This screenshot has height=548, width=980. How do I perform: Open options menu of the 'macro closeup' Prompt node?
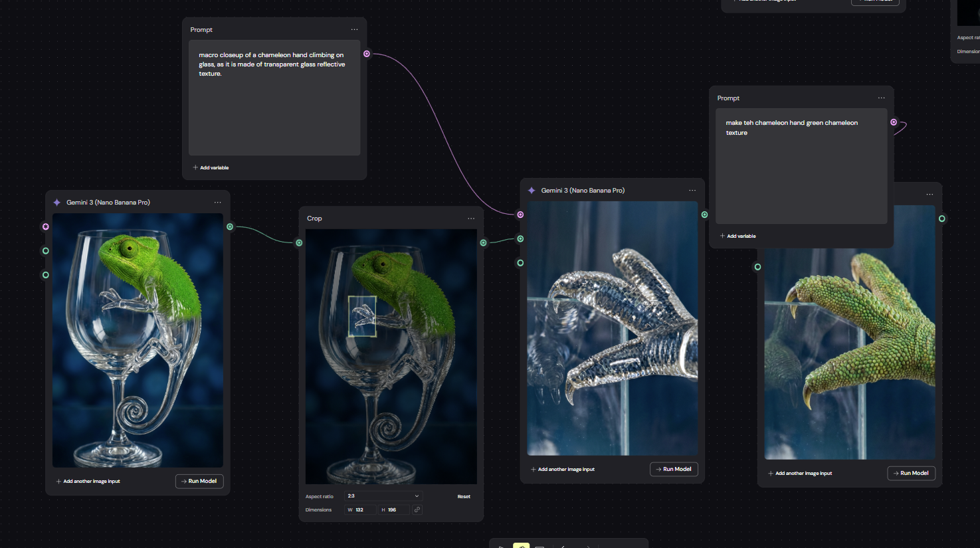pos(354,29)
